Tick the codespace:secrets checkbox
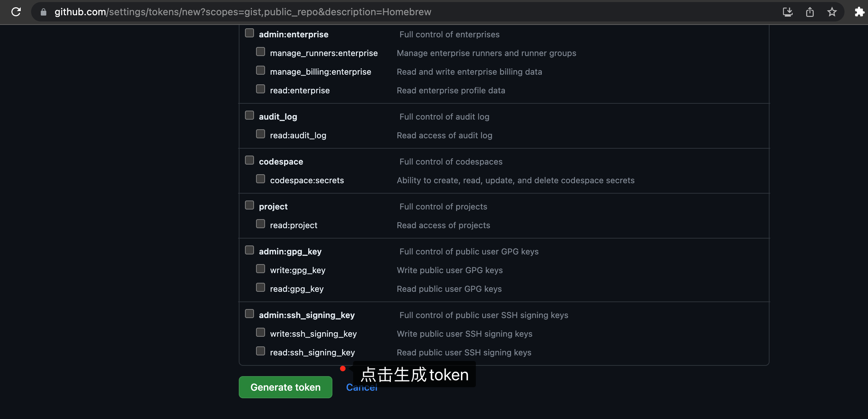Screen dimensions: 868x419 point(261,179)
